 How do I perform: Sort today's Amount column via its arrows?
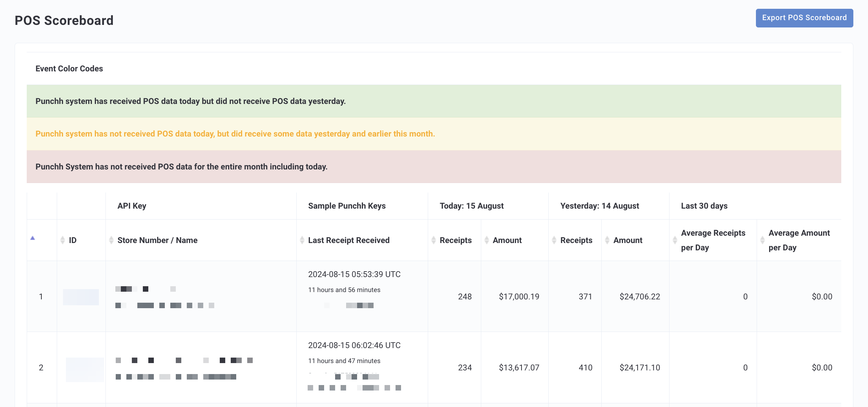(487, 240)
